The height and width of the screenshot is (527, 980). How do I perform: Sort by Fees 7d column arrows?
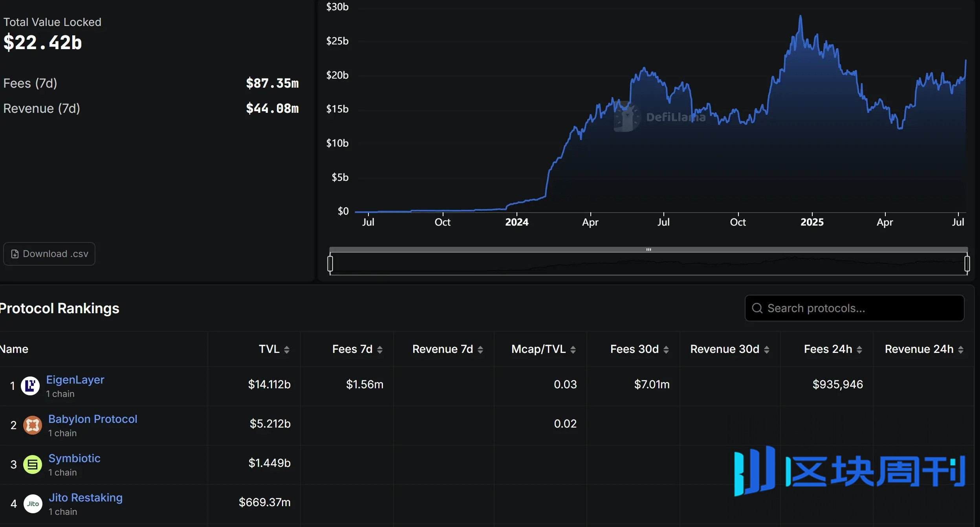[x=380, y=349]
